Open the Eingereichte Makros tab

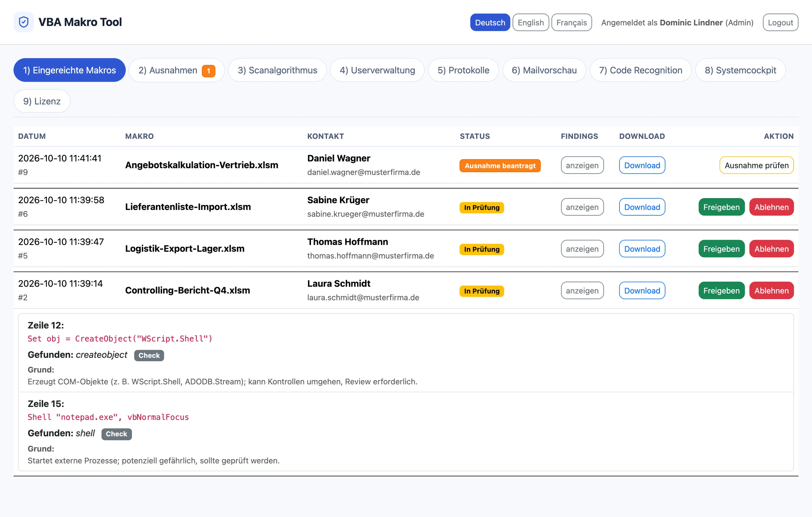pos(69,70)
